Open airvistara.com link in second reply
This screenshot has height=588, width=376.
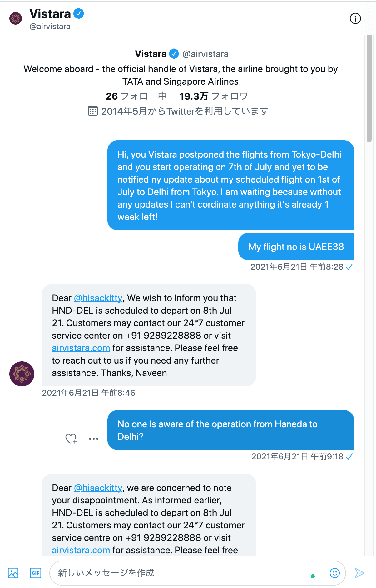(x=81, y=550)
